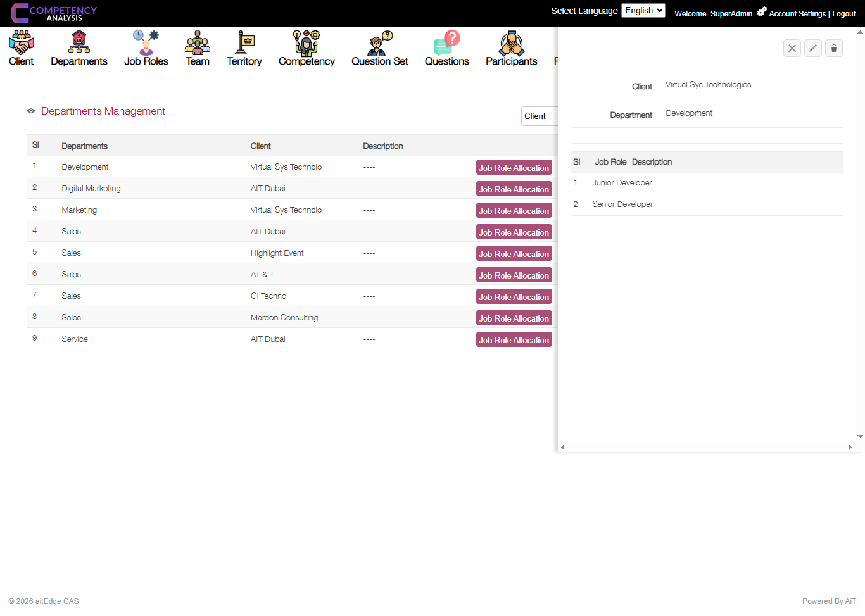The width and height of the screenshot is (865, 616).
Task: Click Job Role Allocation for AT & T Sales
Action: point(514,275)
